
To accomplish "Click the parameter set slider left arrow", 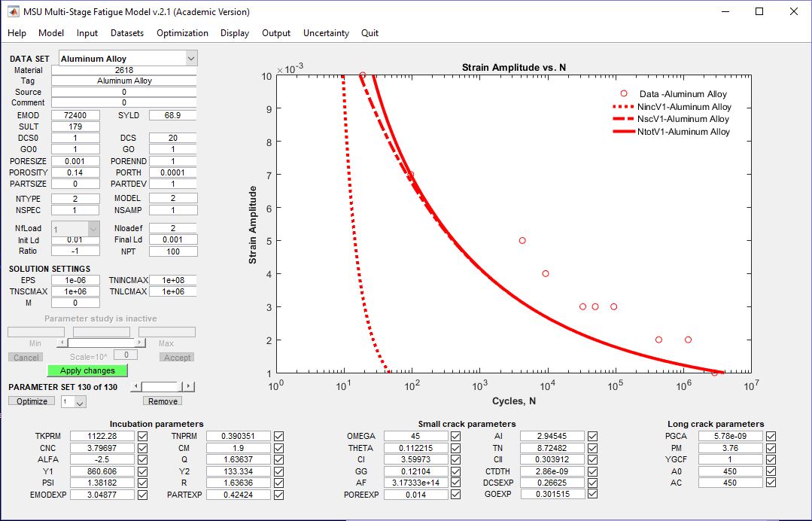I will [135, 387].
